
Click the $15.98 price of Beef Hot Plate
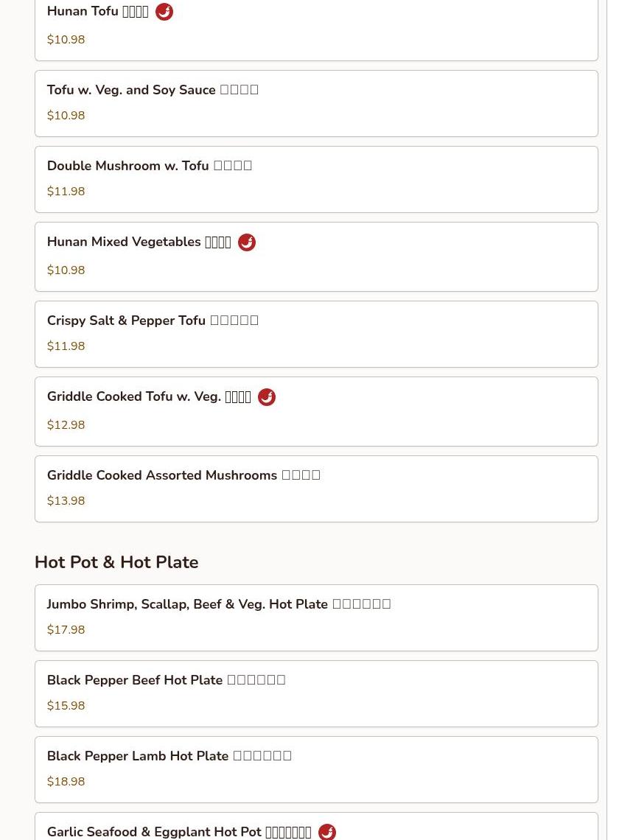coord(66,706)
